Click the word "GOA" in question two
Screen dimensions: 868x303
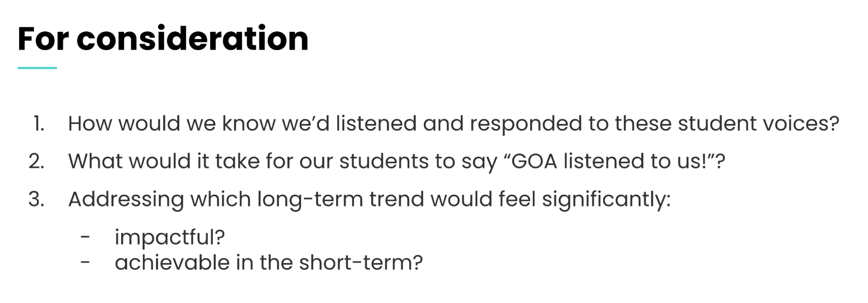pos(534,161)
